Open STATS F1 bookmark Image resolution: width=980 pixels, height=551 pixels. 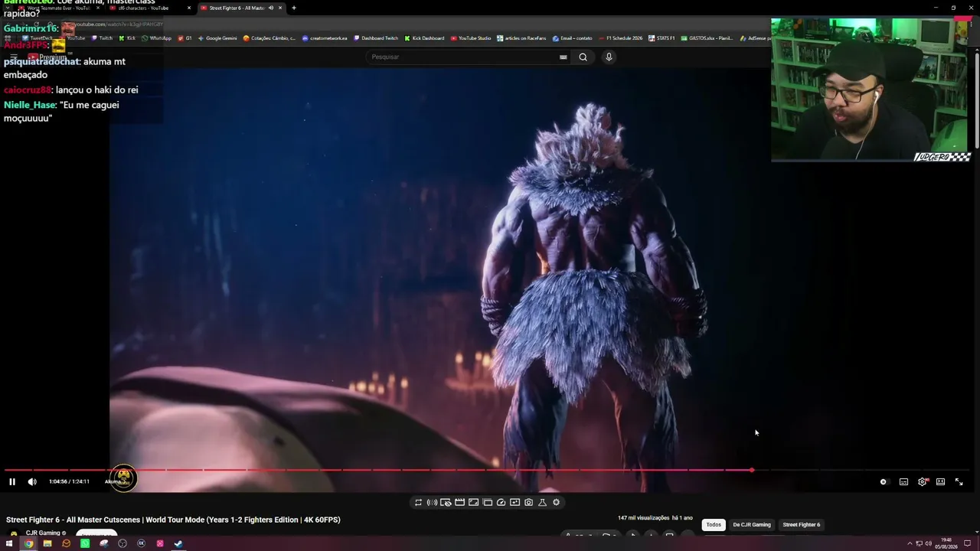661,38
